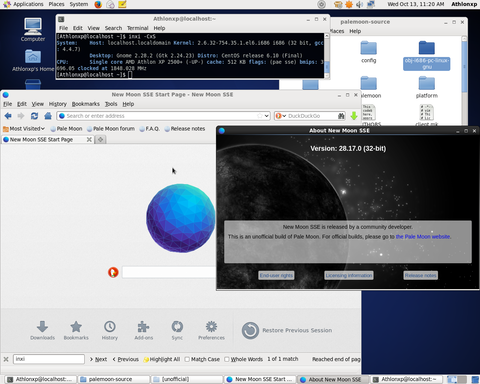Click the Licensing information button
The height and width of the screenshot is (384, 480).
pyautogui.click(x=349, y=275)
